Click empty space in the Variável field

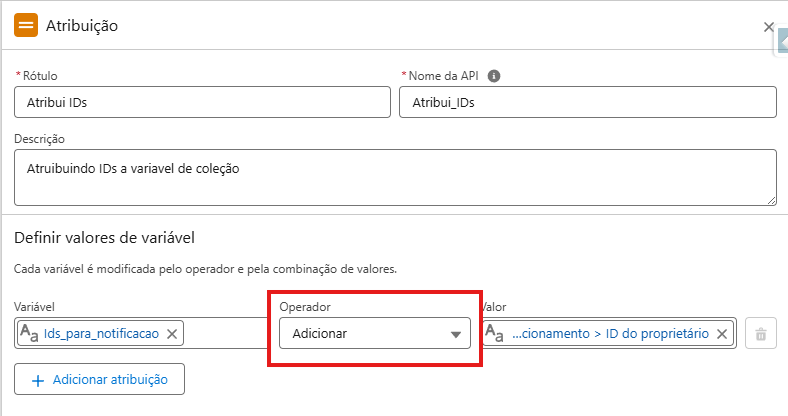[218, 333]
